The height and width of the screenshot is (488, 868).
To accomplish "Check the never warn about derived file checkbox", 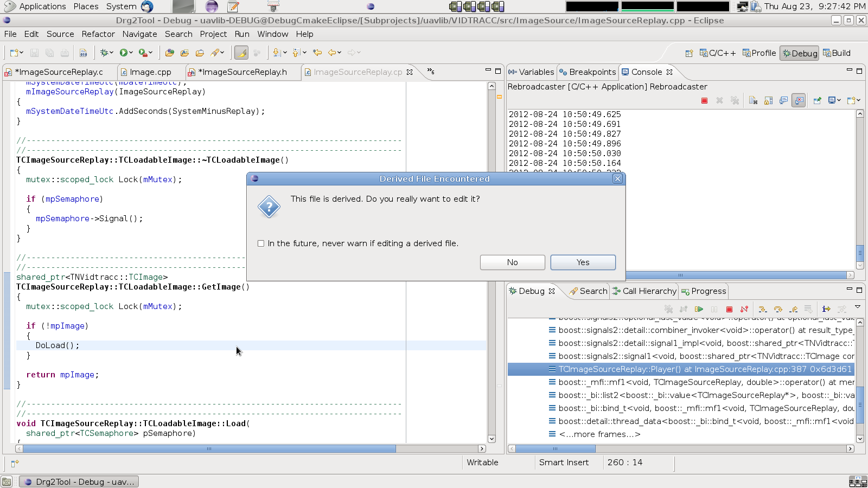I will pyautogui.click(x=261, y=243).
